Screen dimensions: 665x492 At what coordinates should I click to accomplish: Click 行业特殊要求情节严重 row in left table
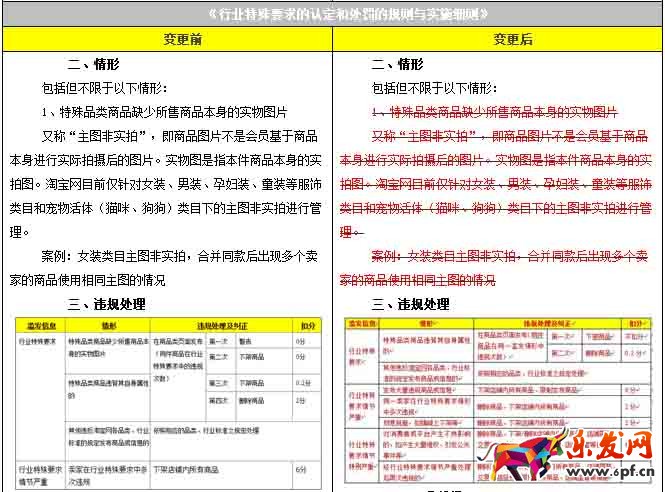tap(40, 474)
